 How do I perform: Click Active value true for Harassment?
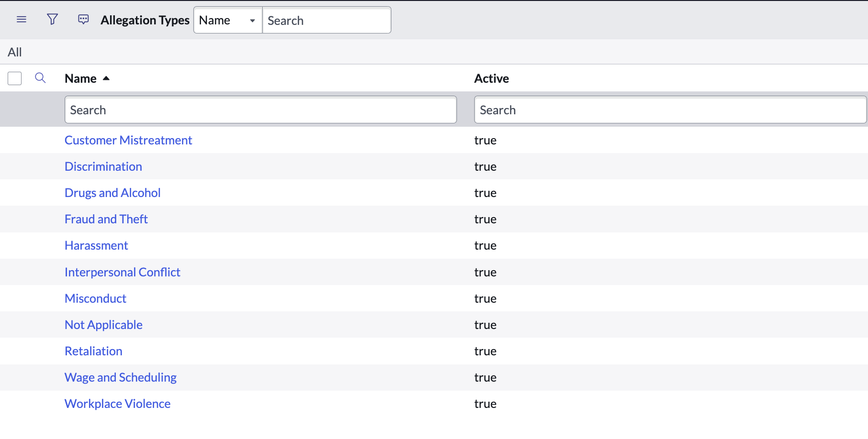pyautogui.click(x=485, y=245)
